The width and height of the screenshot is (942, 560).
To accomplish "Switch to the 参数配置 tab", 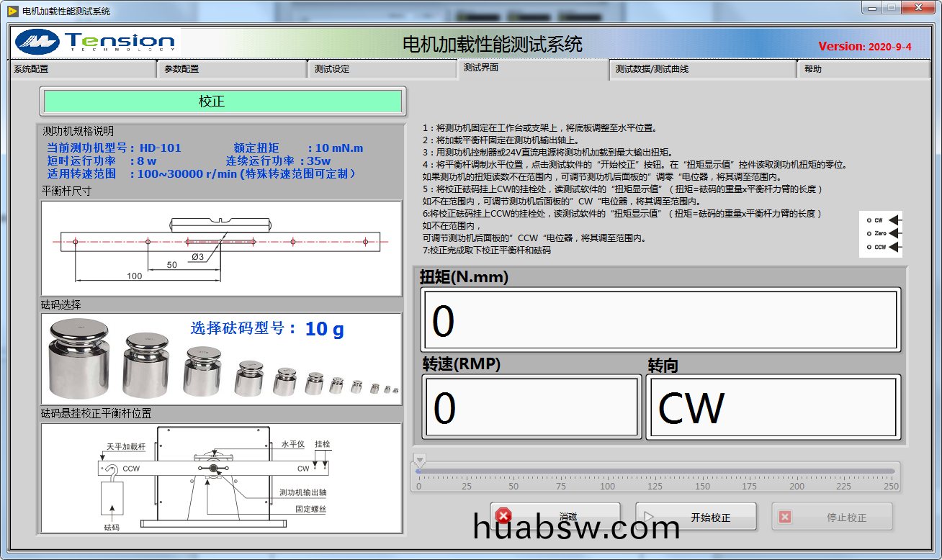I will coord(232,69).
